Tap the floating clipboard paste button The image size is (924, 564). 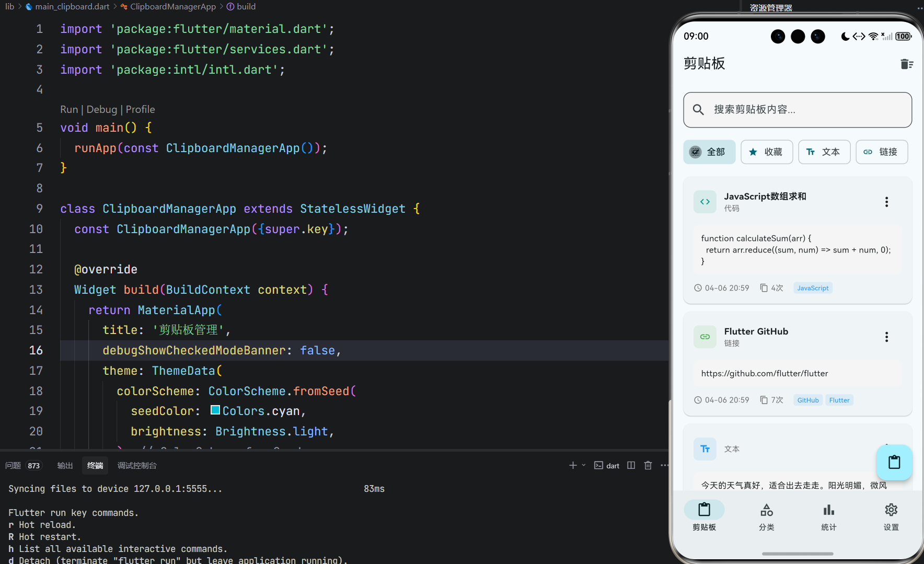[894, 463]
